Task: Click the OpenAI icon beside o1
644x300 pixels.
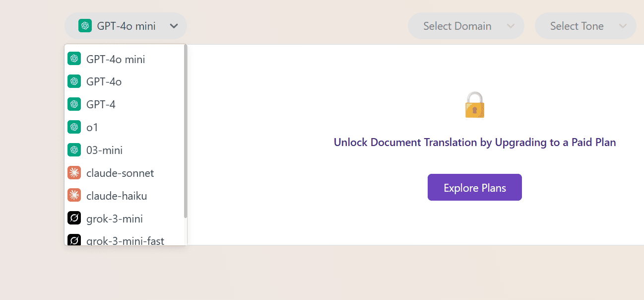Action: pos(74,127)
